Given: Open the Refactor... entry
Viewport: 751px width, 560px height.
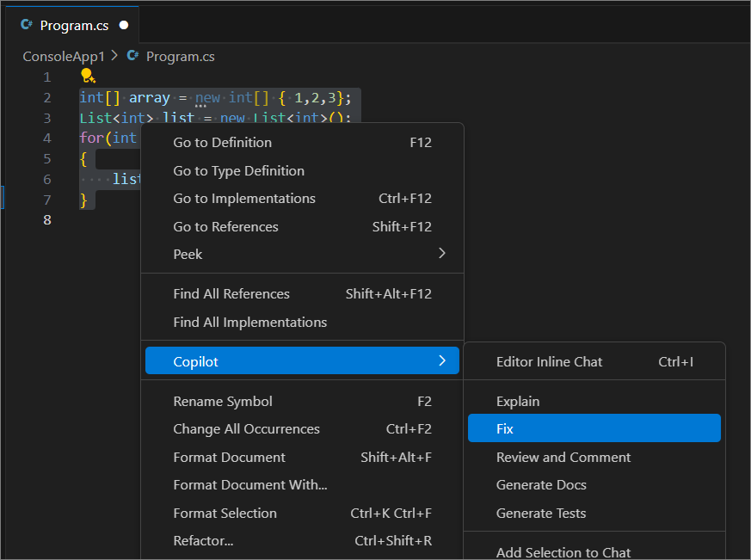Looking at the screenshot, I should 302,540.
